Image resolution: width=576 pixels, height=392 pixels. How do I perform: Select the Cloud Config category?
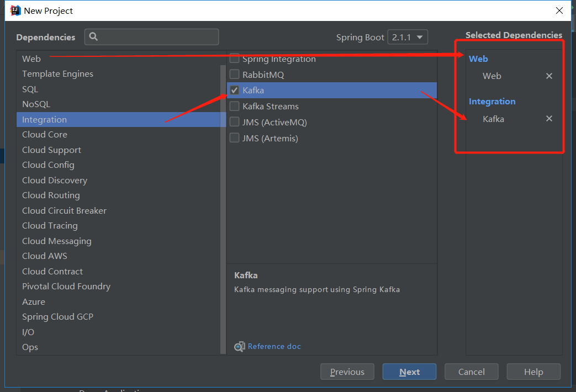(118, 165)
